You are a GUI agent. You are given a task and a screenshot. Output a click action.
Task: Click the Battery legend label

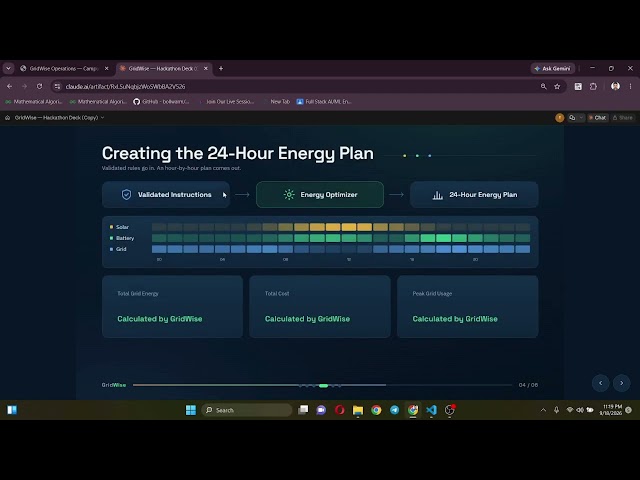point(125,238)
